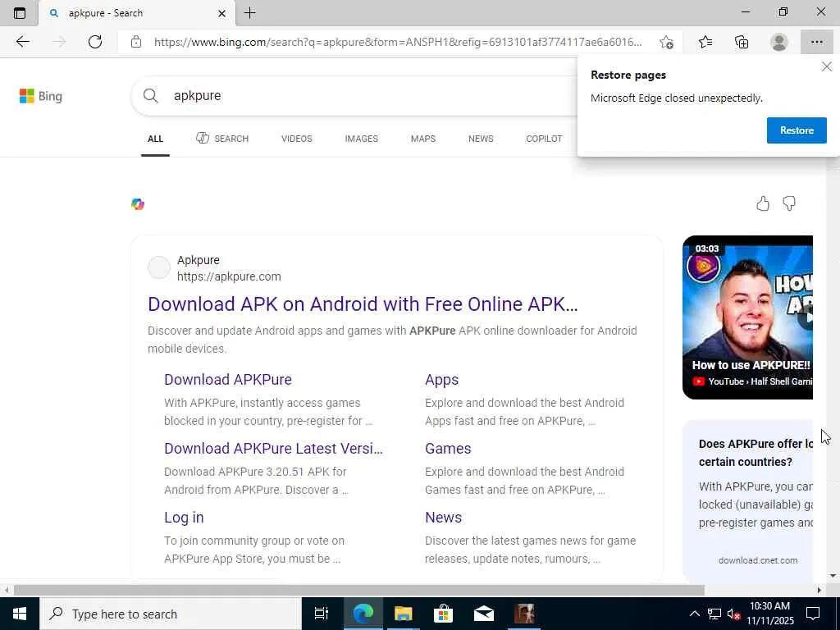Open download.cnet.com source link
This screenshot has height=630, width=840.
tap(758, 560)
